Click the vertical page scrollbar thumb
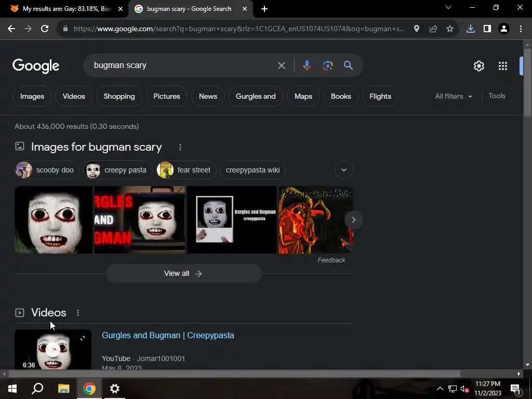 [x=527, y=83]
